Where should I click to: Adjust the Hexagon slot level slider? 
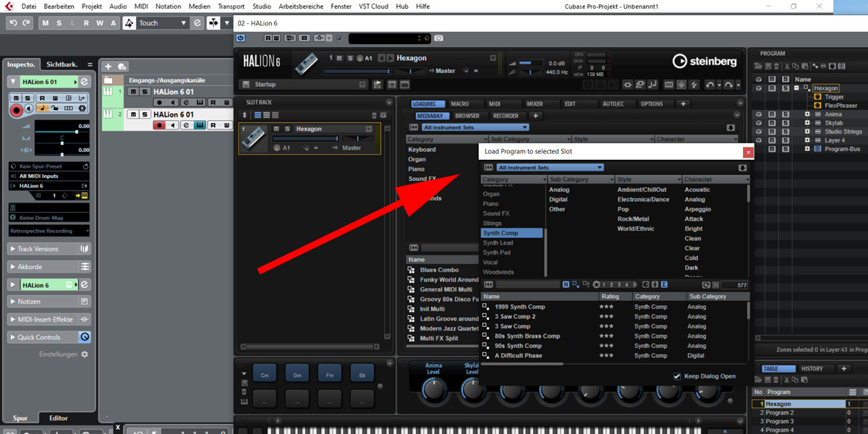click(x=306, y=138)
